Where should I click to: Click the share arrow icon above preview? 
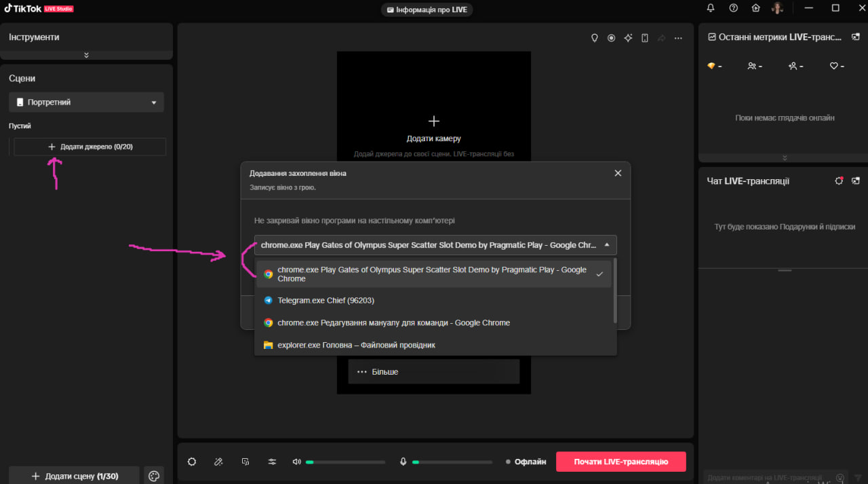661,38
